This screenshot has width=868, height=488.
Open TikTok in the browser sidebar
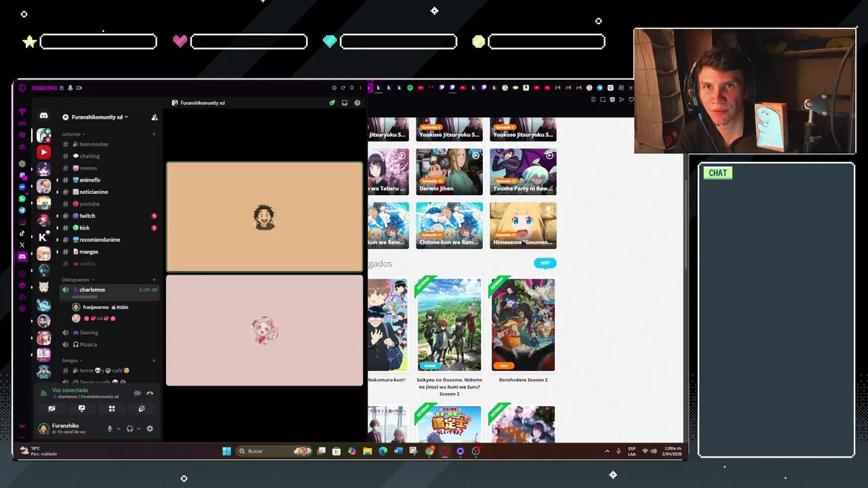22,233
